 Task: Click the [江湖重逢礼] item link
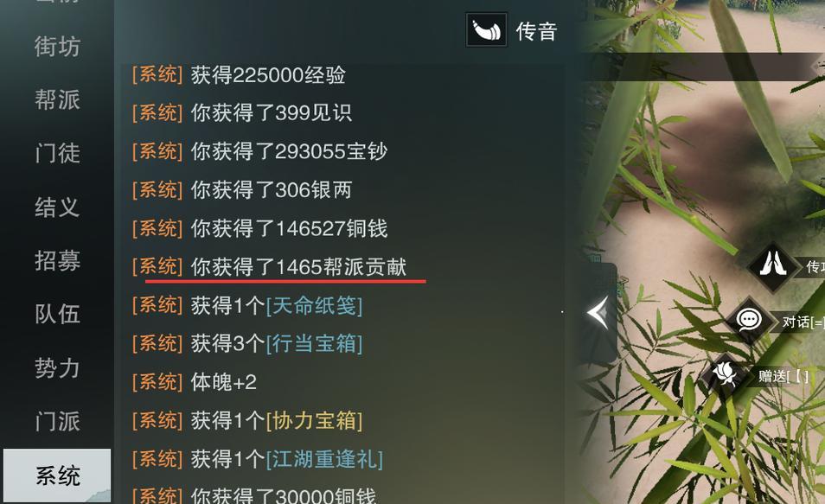point(324,459)
